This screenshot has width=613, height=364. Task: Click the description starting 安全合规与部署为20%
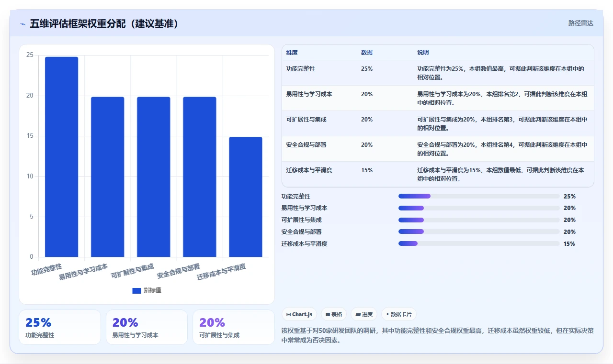pos(502,149)
